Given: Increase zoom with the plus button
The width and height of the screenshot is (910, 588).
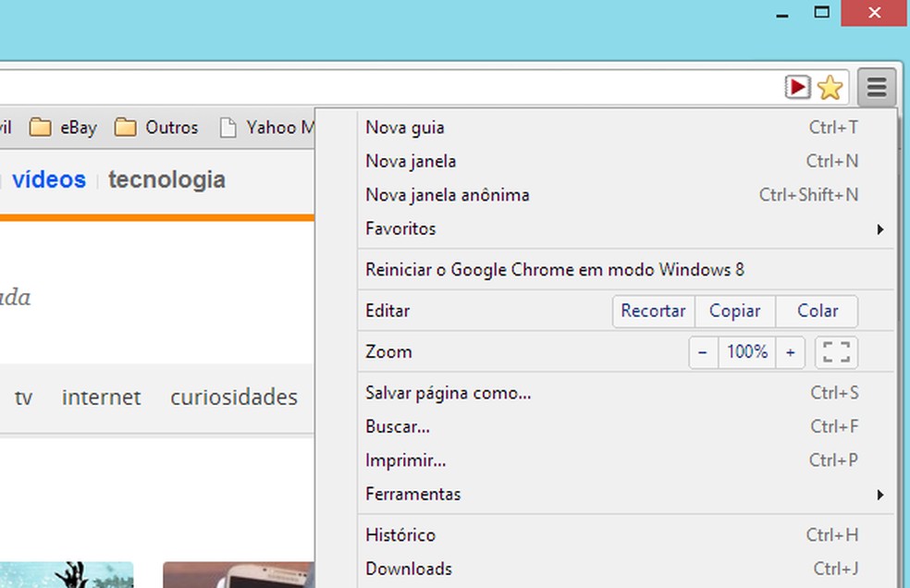Looking at the screenshot, I should (790, 351).
